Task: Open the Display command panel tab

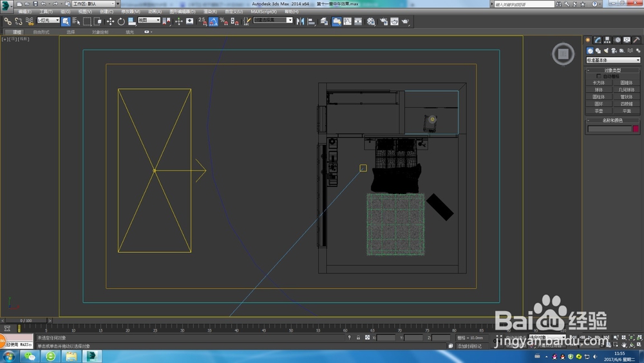Action: (627, 40)
